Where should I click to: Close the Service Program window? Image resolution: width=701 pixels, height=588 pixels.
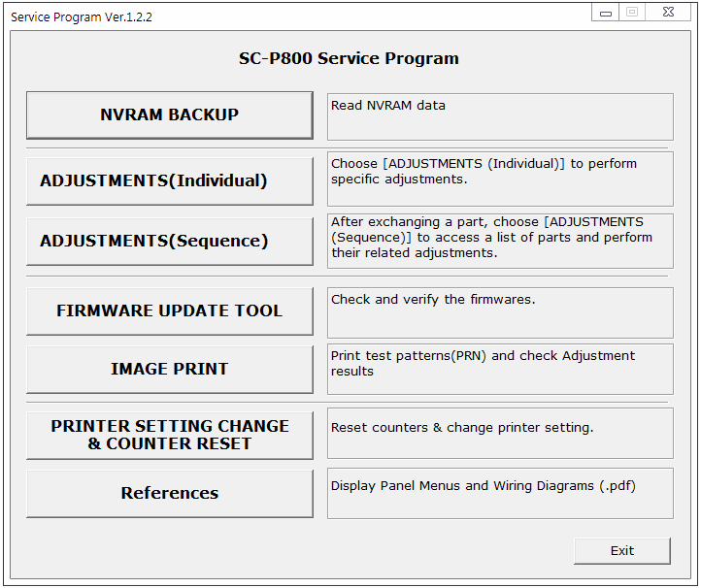669,13
